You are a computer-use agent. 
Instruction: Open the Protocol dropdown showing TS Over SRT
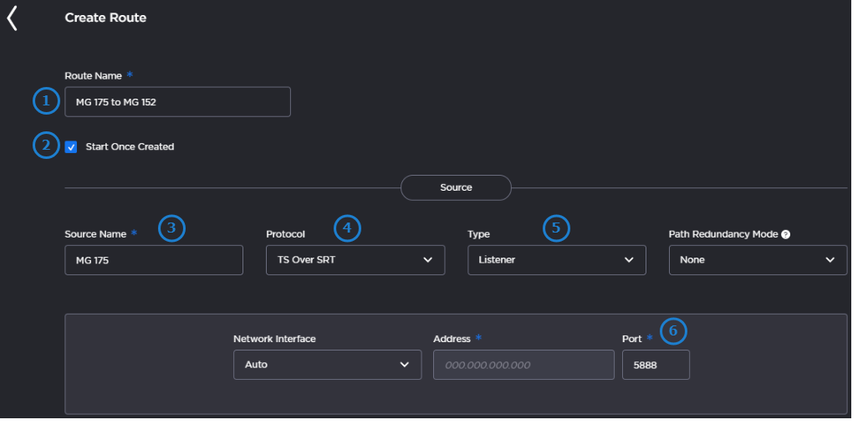click(355, 260)
